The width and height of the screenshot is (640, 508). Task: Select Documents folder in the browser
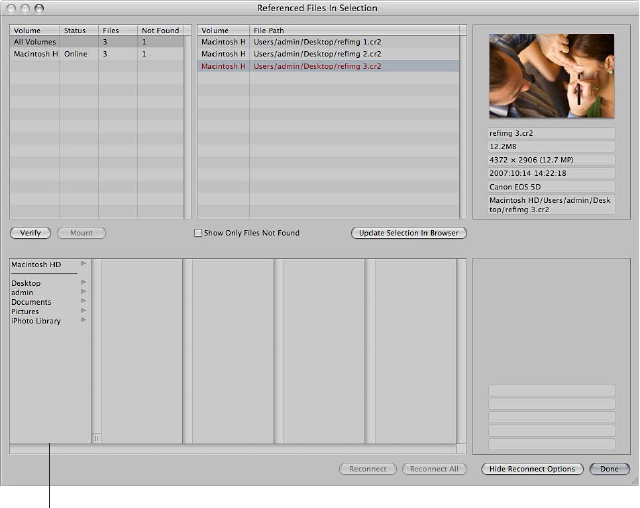(31, 302)
